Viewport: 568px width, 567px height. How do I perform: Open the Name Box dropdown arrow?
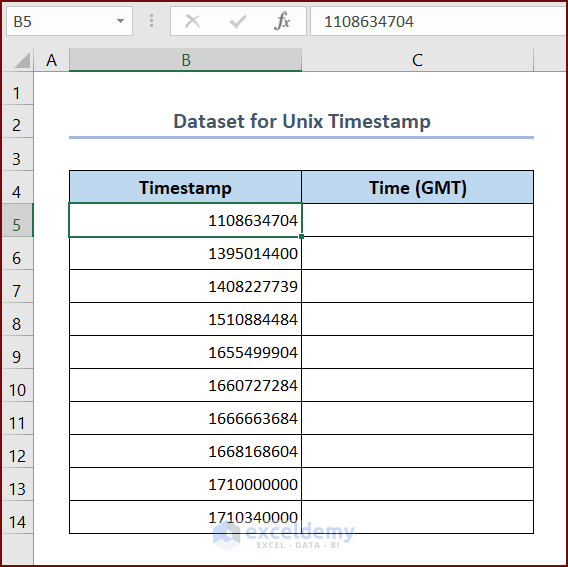[120, 21]
